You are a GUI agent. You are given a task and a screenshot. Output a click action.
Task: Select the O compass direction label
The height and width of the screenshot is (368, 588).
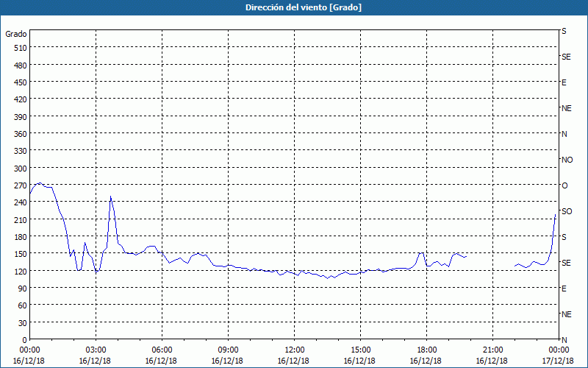[x=564, y=185]
